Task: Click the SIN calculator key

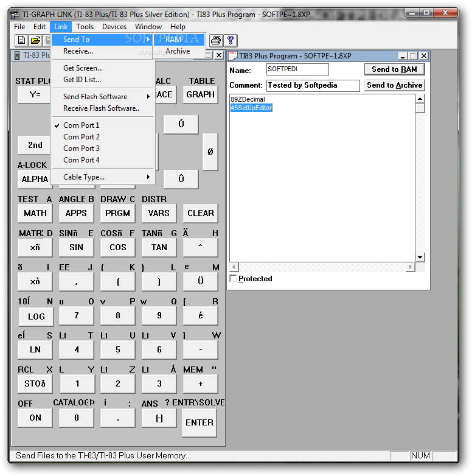Action: [x=76, y=247]
